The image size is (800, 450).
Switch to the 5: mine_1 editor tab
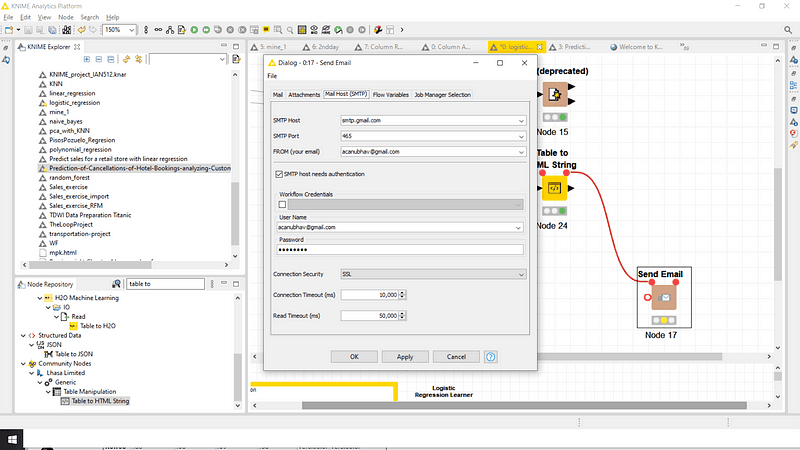[269, 47]
